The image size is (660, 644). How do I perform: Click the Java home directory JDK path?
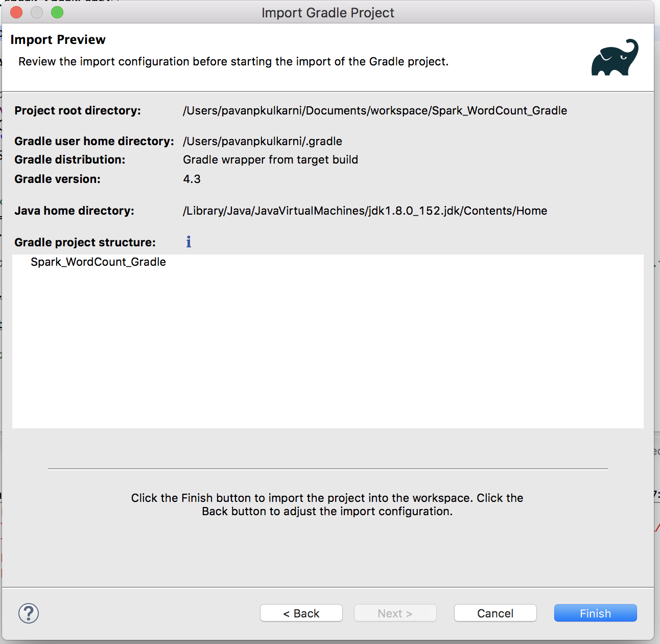tap(365, 211)
